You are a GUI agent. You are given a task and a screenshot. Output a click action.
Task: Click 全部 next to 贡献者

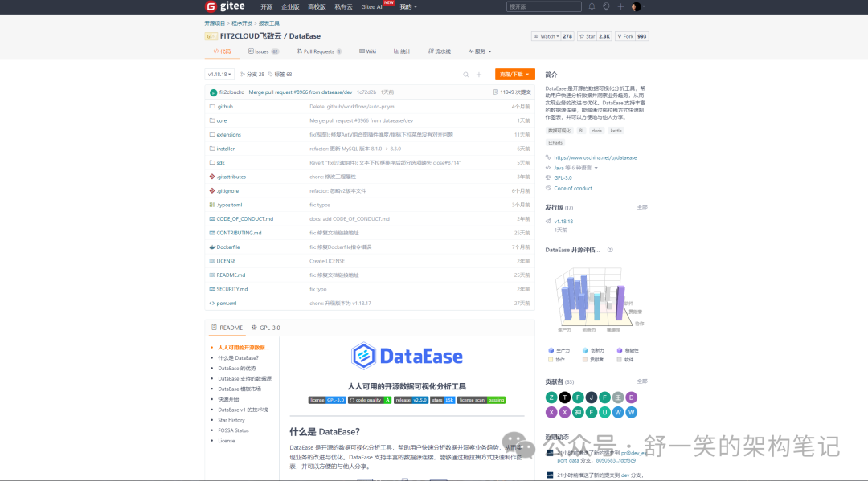(641, 381)
